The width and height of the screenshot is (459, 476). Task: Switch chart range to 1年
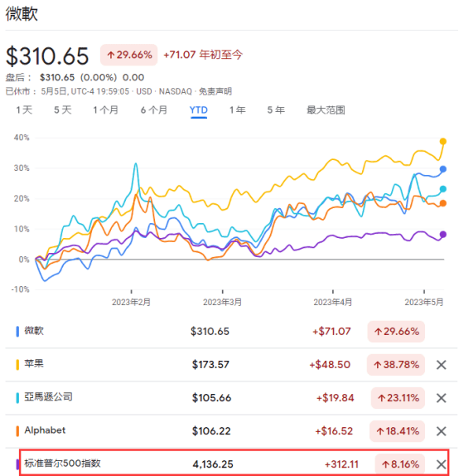click(237, 110)
